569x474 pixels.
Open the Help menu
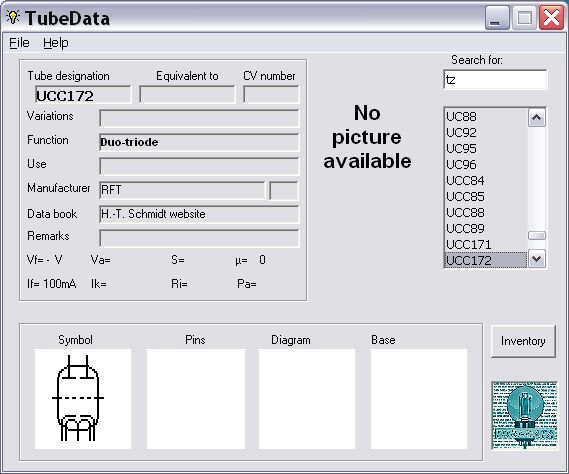(x=56, y=43)
